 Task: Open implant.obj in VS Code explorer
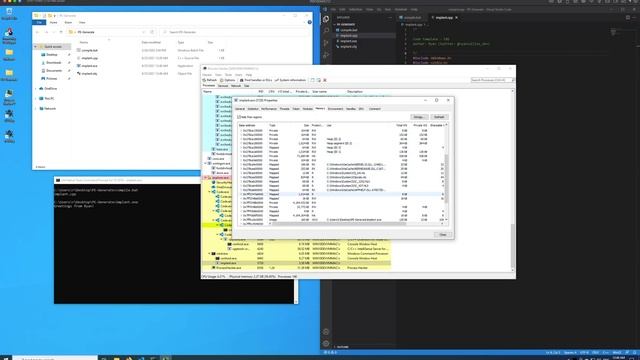click(x=349, y=47)
